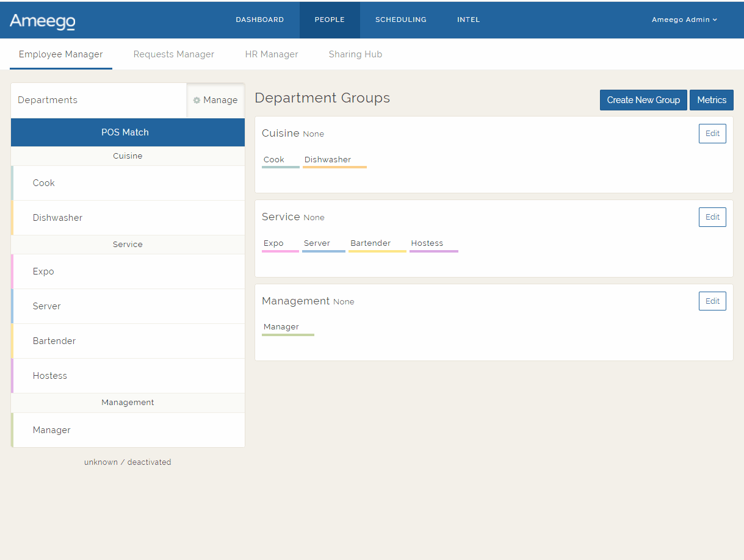Open the Ameego Admin user dropdown
This screenshot has width=744, height=560.
[684, 20]
